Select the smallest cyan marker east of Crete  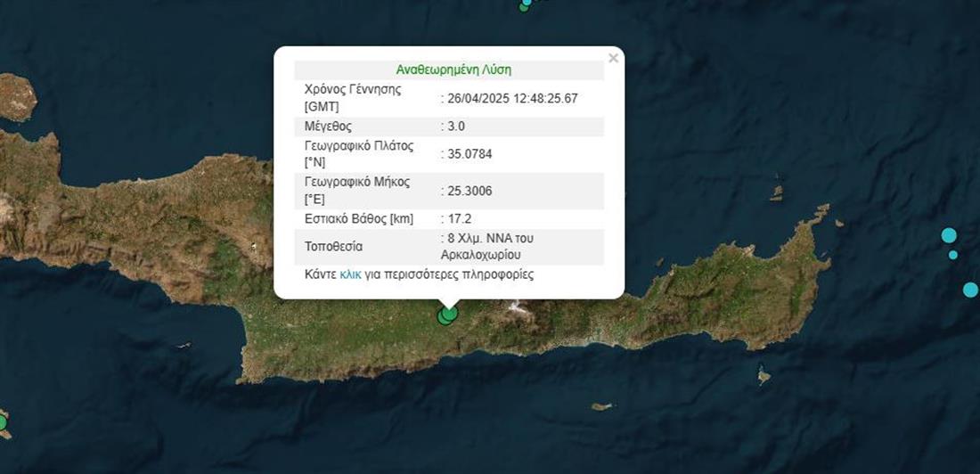click(x=953, y=255)
